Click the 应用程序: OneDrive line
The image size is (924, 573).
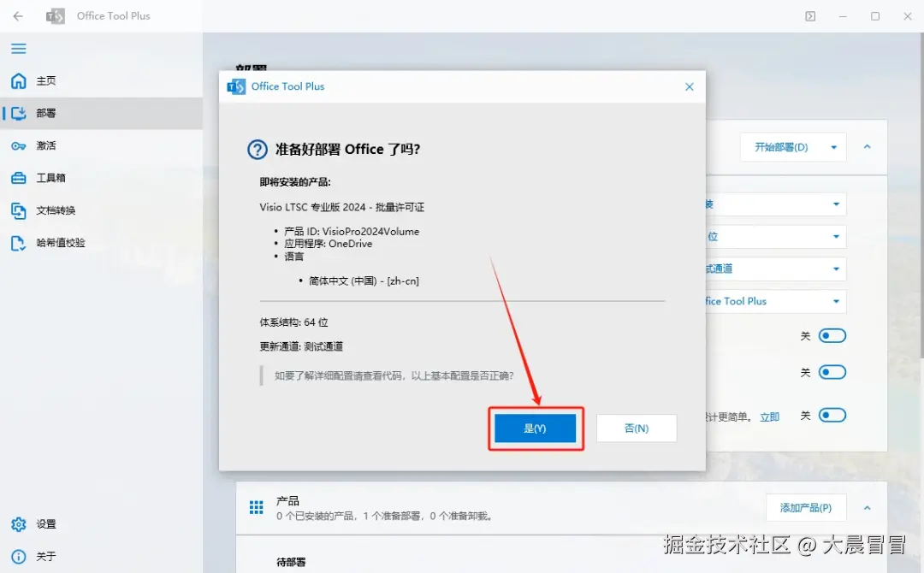[x=329, y=244]
